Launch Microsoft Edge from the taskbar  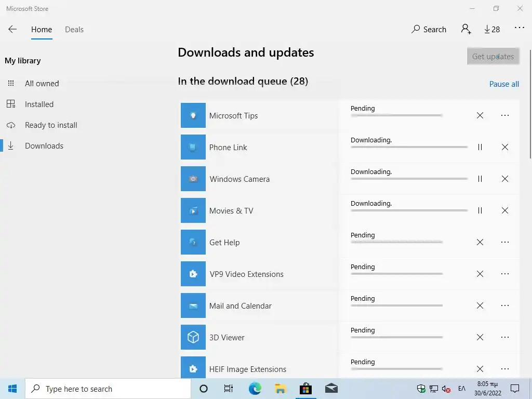[255, 389]
